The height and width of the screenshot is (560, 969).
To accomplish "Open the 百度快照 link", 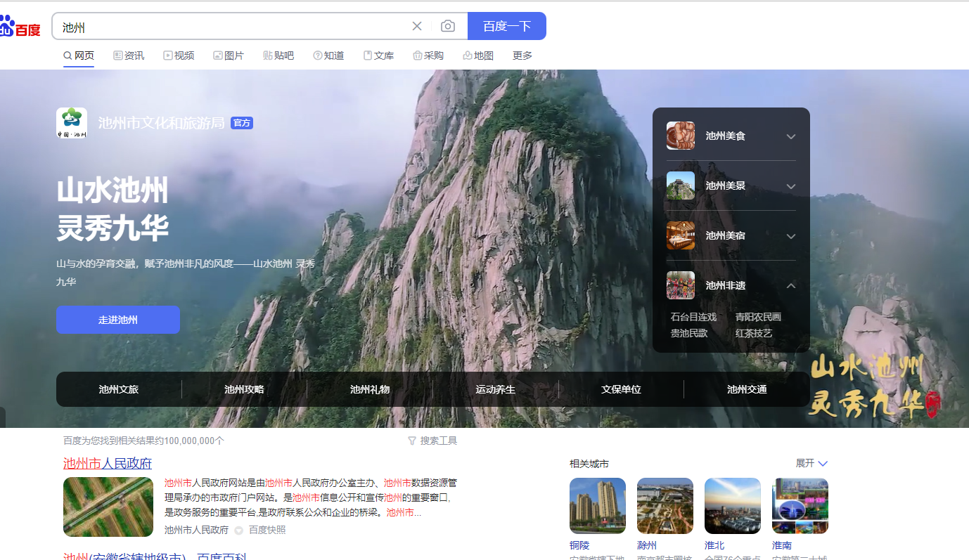I will [x=267, y=530].
